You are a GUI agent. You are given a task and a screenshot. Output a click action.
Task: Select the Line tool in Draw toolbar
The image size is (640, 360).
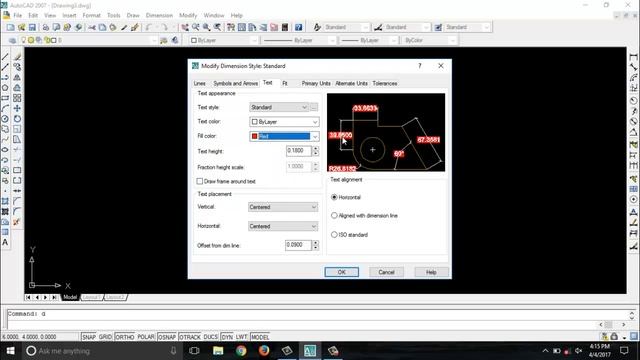5,56
